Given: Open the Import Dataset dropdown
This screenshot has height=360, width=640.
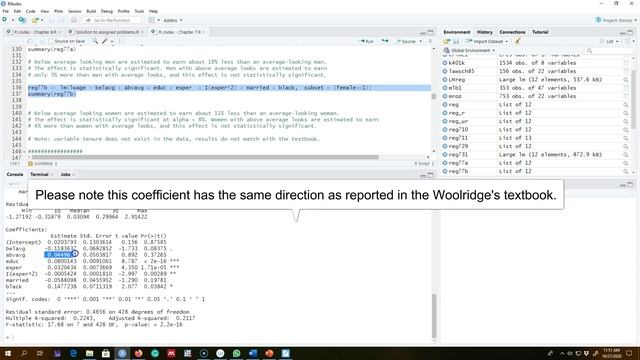Looking at the screenshot, I should [487, 41].
